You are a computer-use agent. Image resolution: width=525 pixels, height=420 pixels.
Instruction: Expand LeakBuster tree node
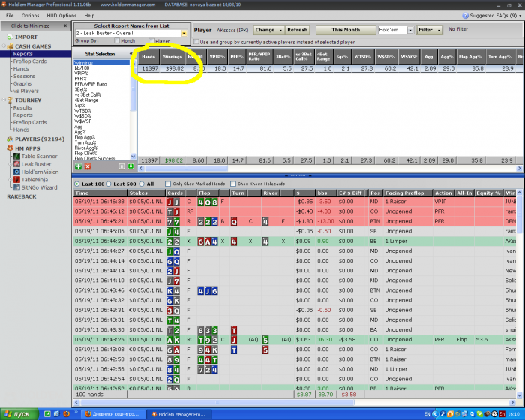pos(10,164)
